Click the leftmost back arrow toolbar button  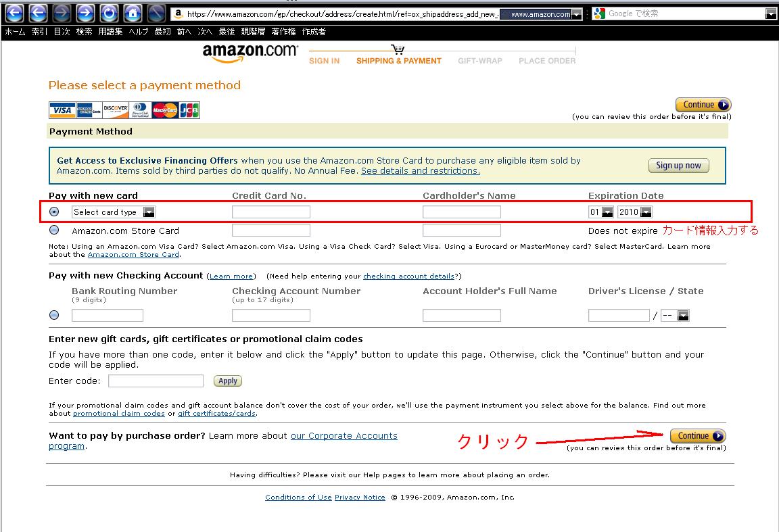pyautogui.click(x=14, y=13)
